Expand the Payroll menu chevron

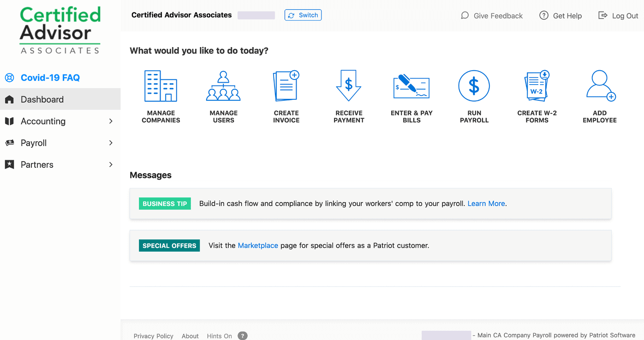tap(111, 143)
